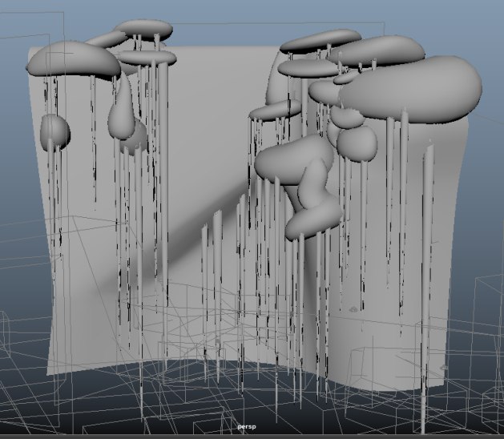
Task: Pick the elongated blob left of largest blob
Action: pyautogui.click(x=380, y=50)
